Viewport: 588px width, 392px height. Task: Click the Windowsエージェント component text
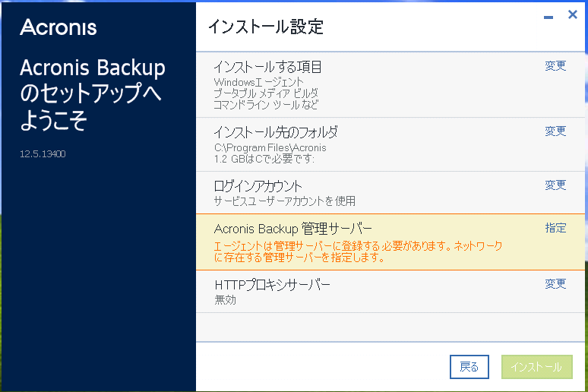point(259,82)
